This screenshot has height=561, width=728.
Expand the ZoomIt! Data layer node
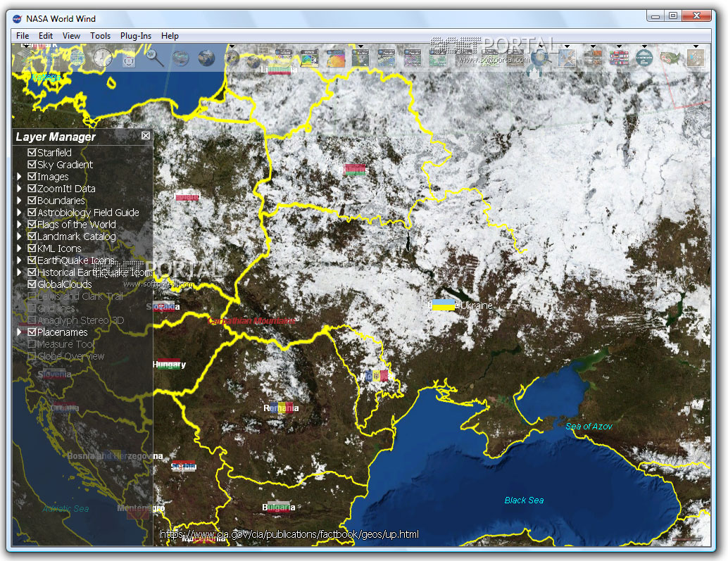click(x=19, y=189)
